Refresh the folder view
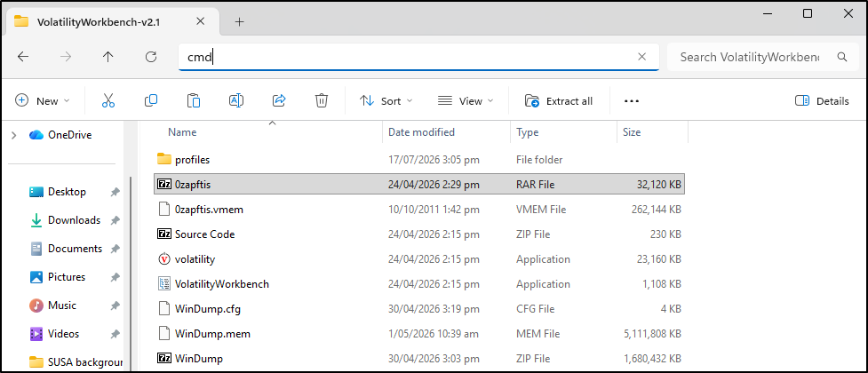Image resolution: width=868 pixels, height=373 pixels. point(150,57)
